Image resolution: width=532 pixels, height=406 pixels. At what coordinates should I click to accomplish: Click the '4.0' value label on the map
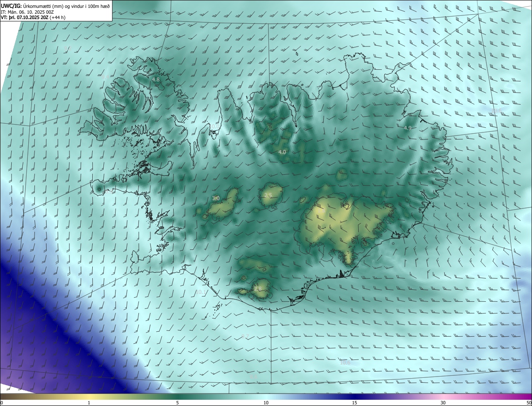[x=282, y=152]
